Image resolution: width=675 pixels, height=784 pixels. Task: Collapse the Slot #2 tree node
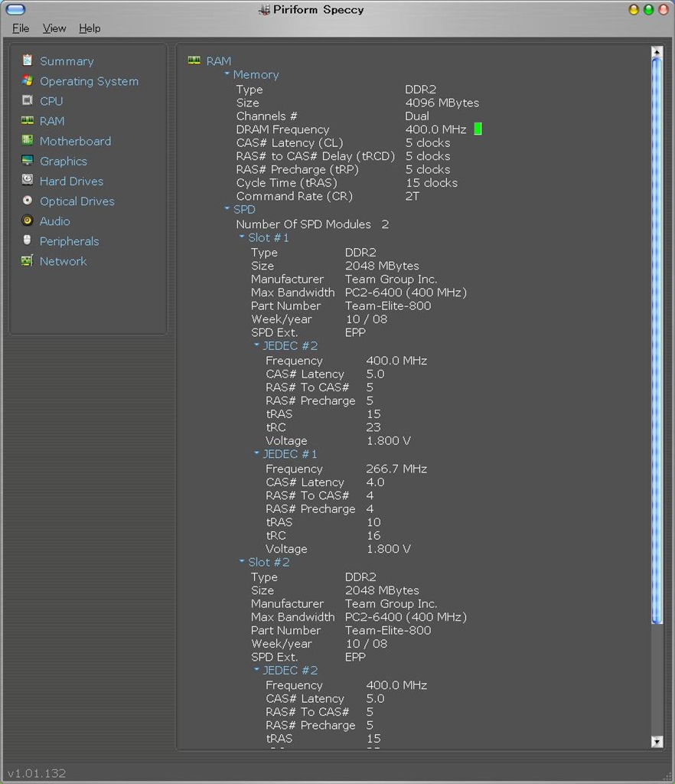click(242, 562)
